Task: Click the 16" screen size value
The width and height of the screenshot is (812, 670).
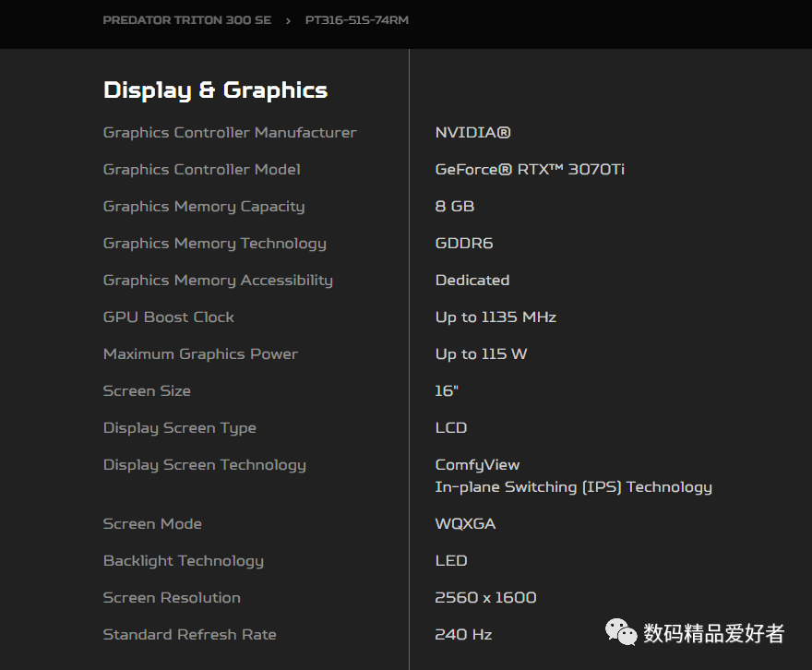Action: point(447,390)
